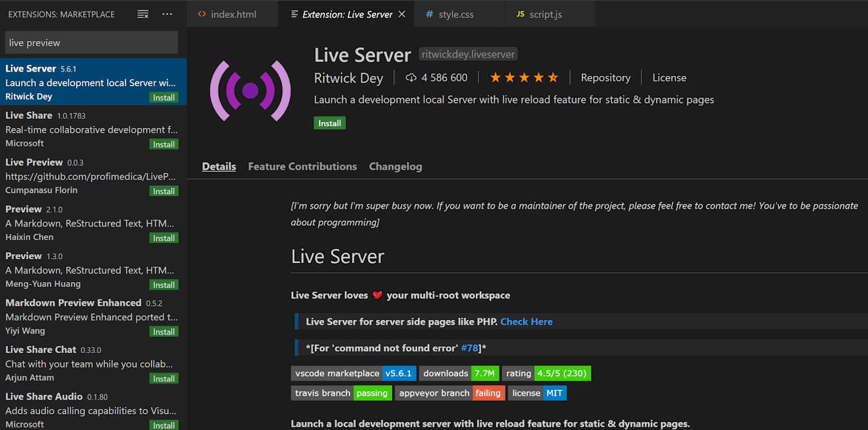
Task: Install the Live Share extension
Action: (x=164, y=144)
